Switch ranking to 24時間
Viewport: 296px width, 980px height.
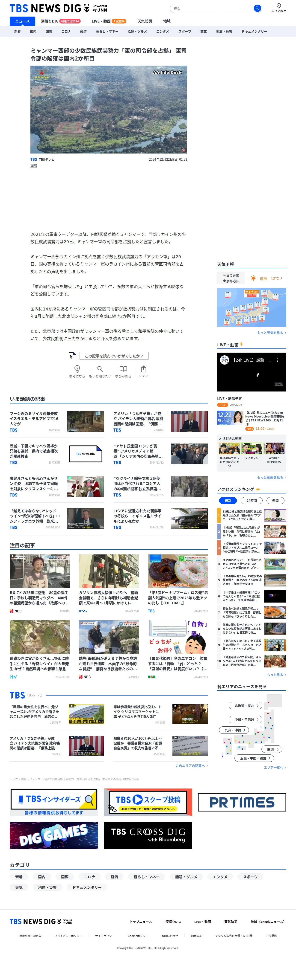(x=252, y=500)
